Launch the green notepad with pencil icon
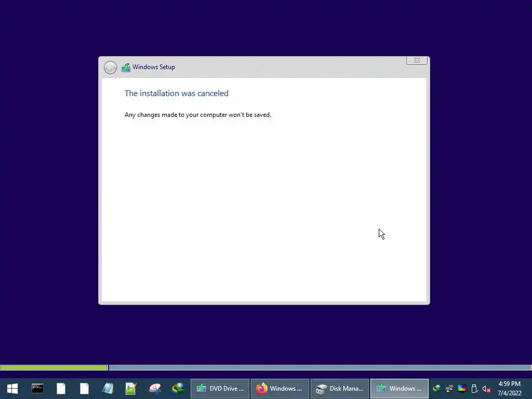Image resolution: width=532 pixels, height=399 pixels. [131, 389]
